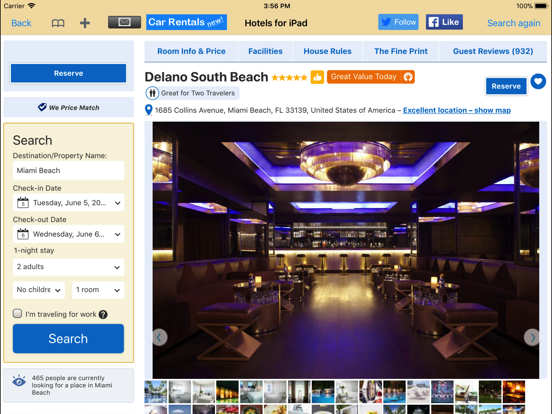Check the I'm traveling for work box
Screen dimensions: 552x414
click(17, 313)
